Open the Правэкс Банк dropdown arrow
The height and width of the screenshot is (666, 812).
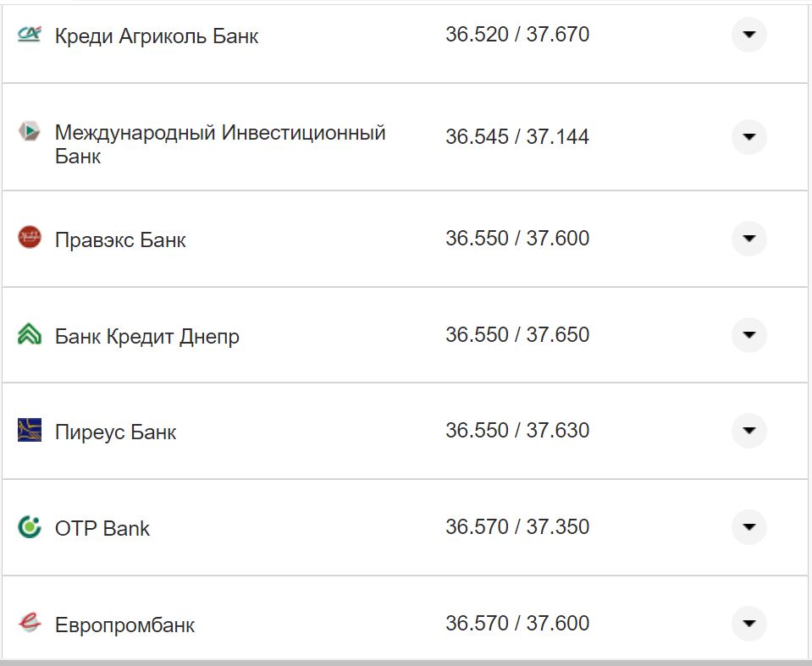[x=748, y=239]
